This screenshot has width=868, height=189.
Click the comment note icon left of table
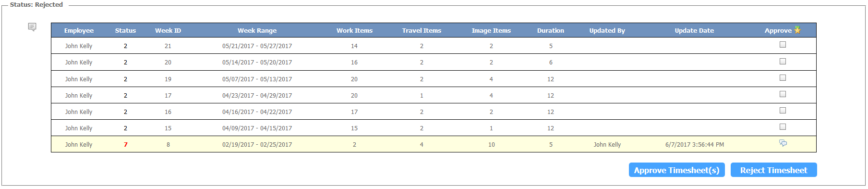[32, 27]
